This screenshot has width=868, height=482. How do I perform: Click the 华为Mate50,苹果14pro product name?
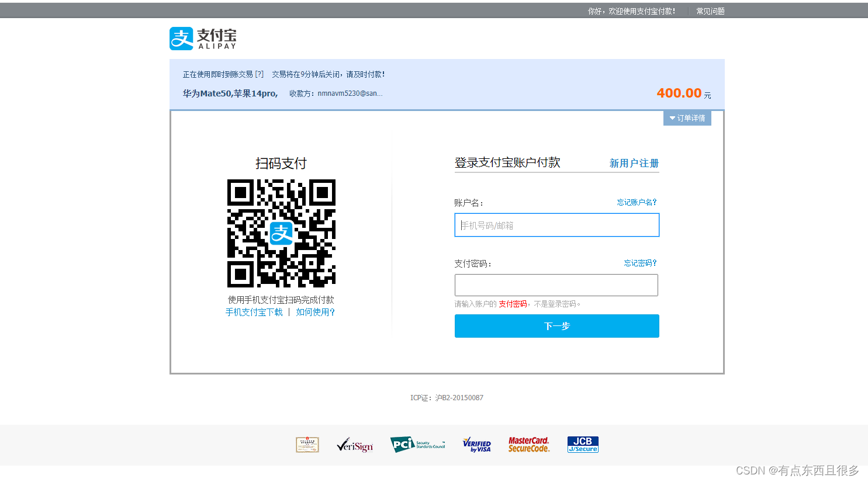point(230,93)
